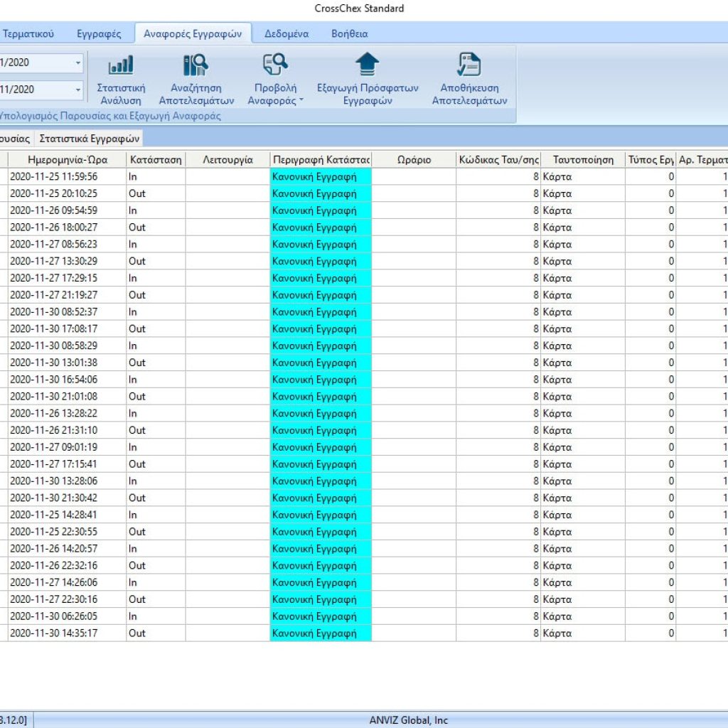Screen dimensions: 728x728
Task: Select the record 2020-11-30 13:28:06
Action: (364, 481)
